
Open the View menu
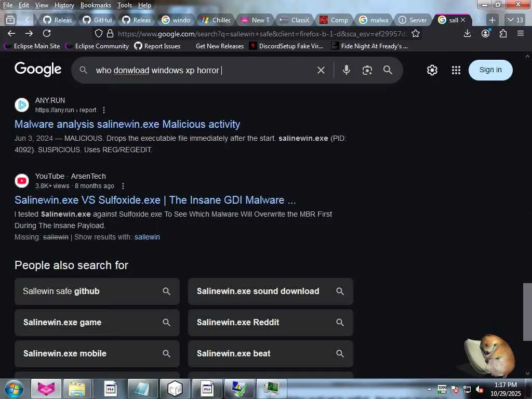coord(42,5)
